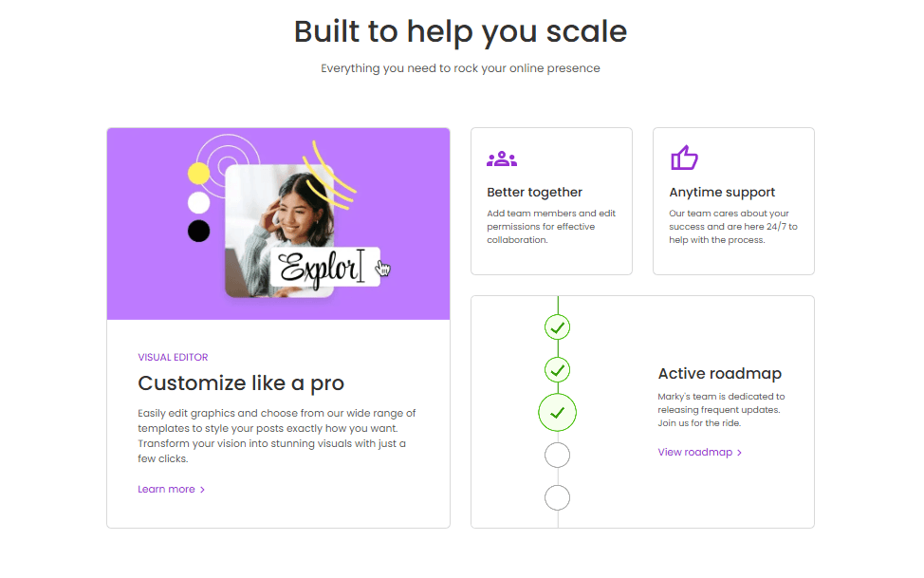Click the team members group icon
The width and height of the screenshot is (924, 578).
coord(502,158)
